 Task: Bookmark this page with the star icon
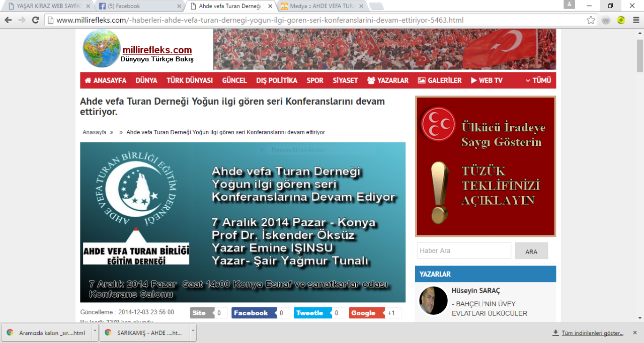(591, 20)
